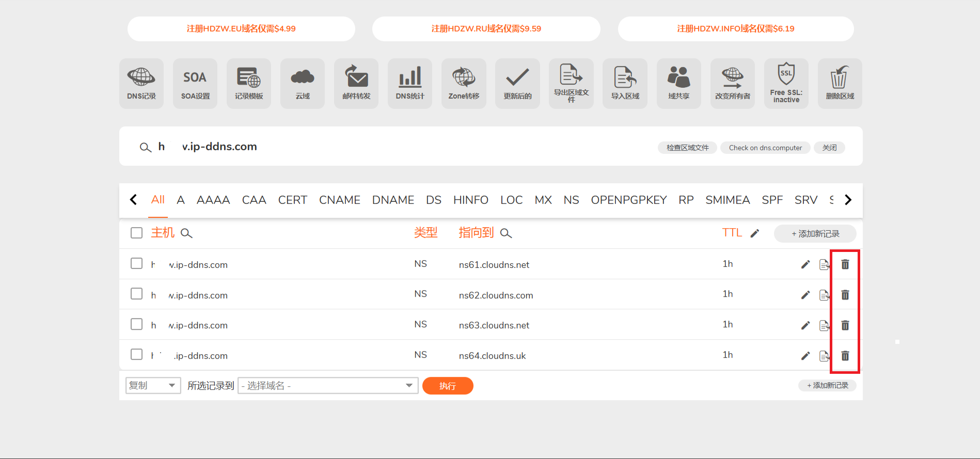The height and width of the screenshot is (459, 980).
Task: Tick the checkbox for ns64.cloudns.uk row
Action: (137, 354)
